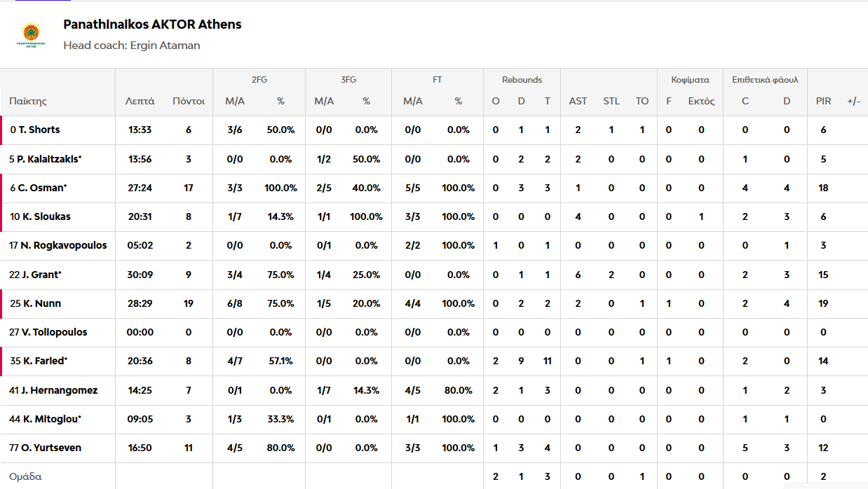The image size is (868, 489).
Task: Open C. Osman's player page
Action: (42, 188)
